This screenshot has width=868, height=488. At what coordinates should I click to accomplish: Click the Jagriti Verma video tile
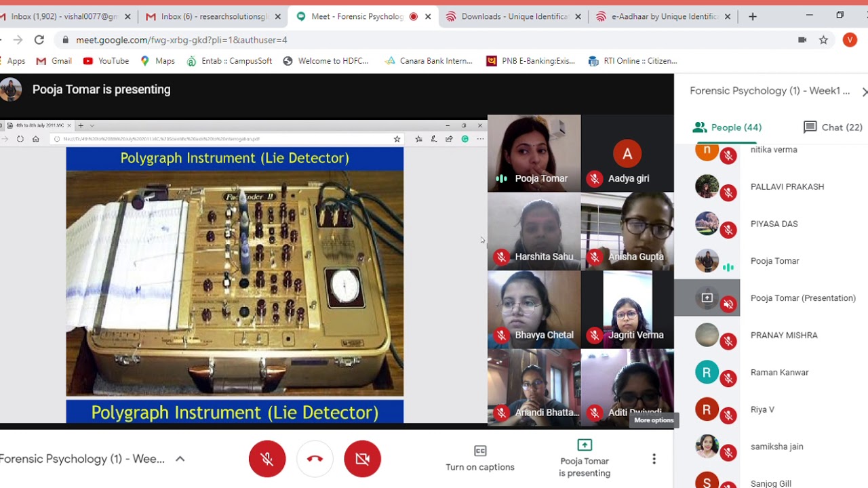point(627,310)
